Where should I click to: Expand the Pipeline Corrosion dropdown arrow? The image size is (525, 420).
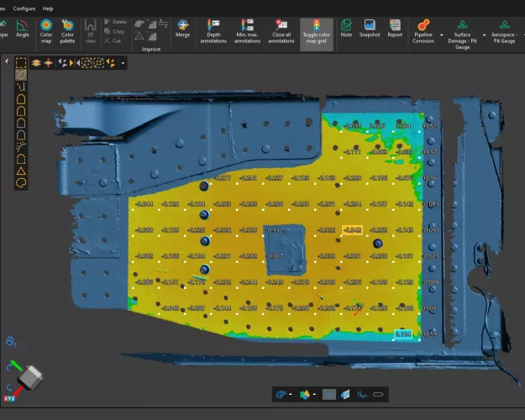(443, 36)
